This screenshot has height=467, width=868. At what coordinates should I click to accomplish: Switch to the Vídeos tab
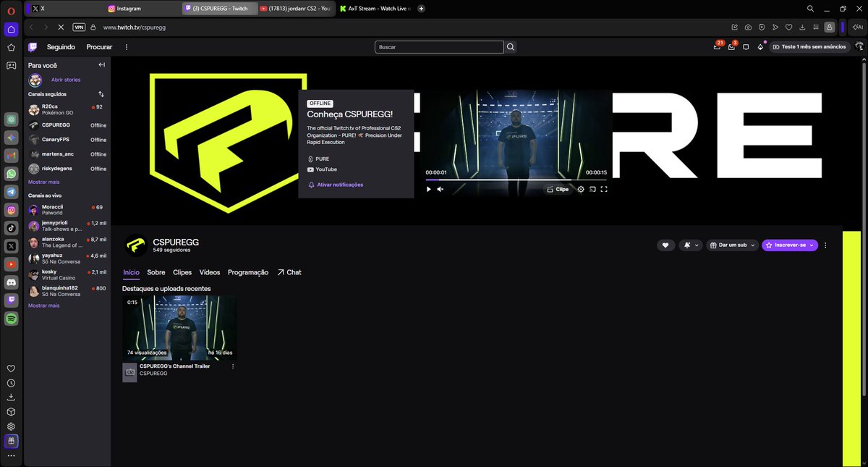[210, 272]
